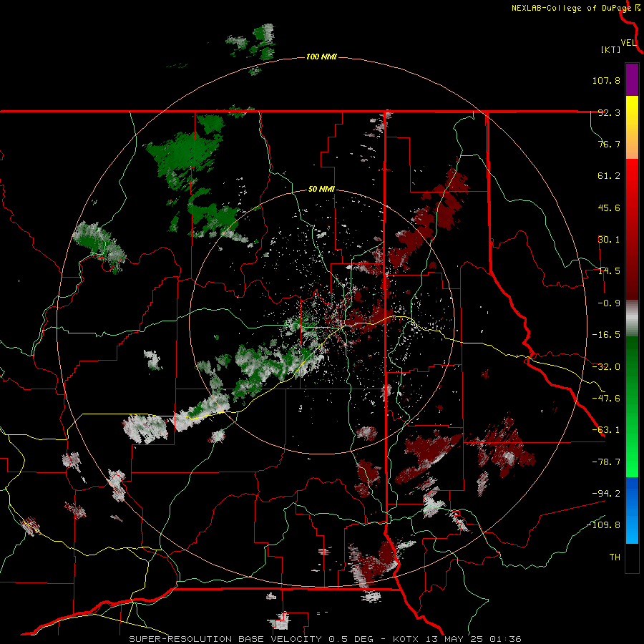This screenshot has width=644, height=644.
Task: Click the -47.6 value on velocity scale
Action: [x=606, y=399]
